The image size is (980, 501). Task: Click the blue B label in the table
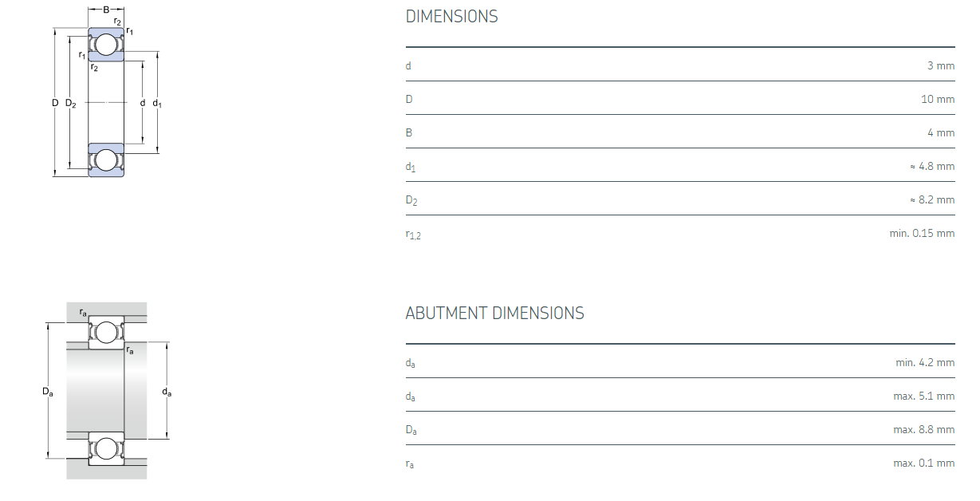point(409,132)
